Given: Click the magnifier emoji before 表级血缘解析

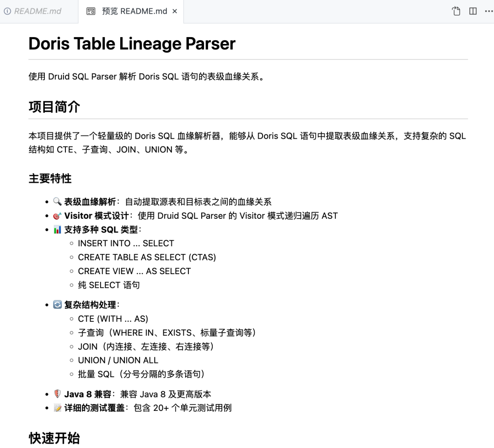Looking at the screenshot, I should tap(57, 201).
